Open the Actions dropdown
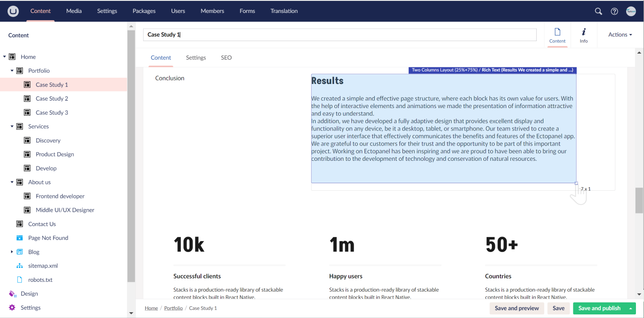 620,34
